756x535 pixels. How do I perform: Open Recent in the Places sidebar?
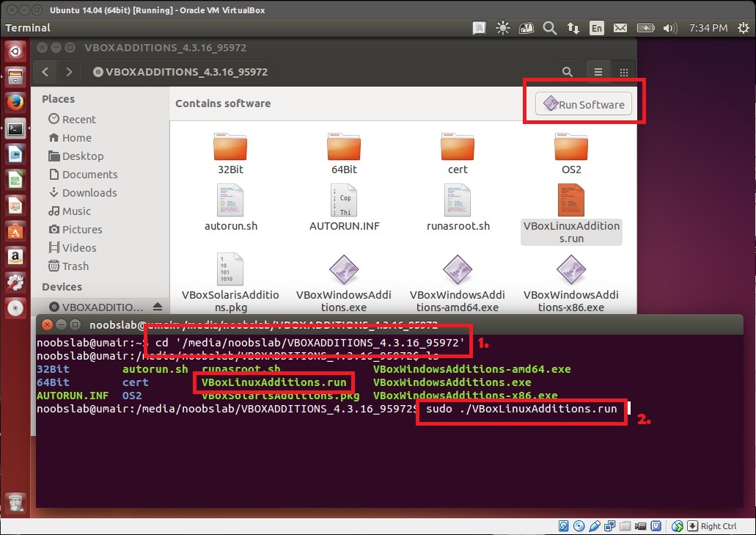pyautogui.click(x=72, y=119)
